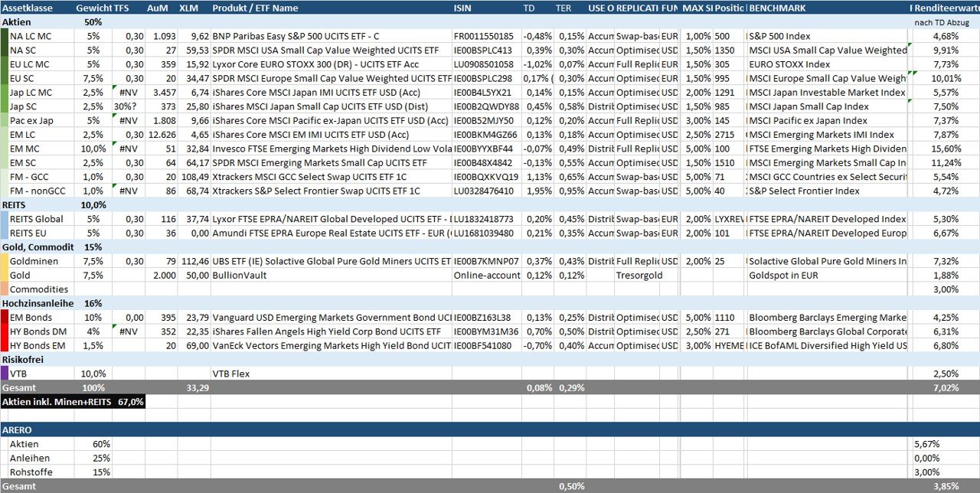The height and width of the screenshot is (493, 980).
Task: Click the Goldspot in EUR benchmark cell
Action: click(x=788, y=276)
